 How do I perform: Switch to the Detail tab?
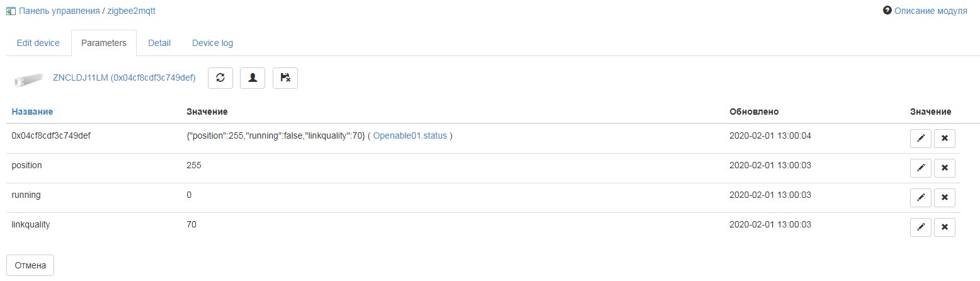point(159,43)
